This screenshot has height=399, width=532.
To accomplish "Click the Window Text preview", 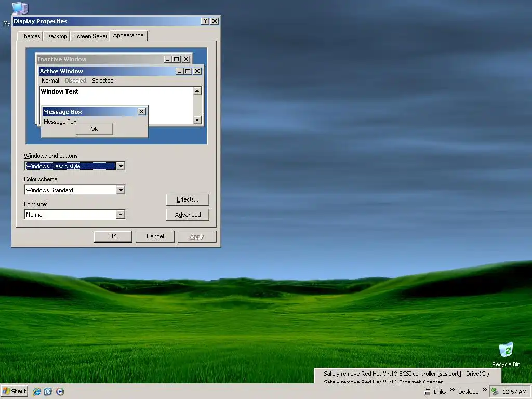I will pyautogui.click(x=60, y=91).
